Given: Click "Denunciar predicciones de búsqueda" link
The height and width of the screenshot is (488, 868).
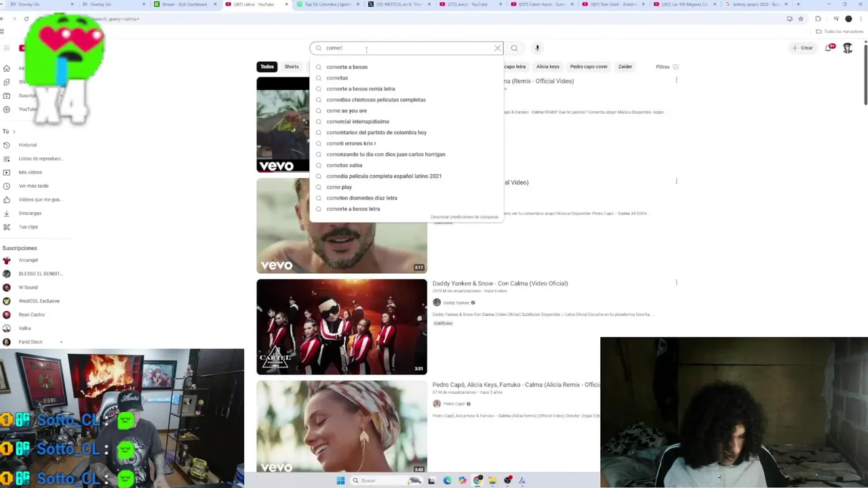Looking at the screenshot, I should point(465,217).
